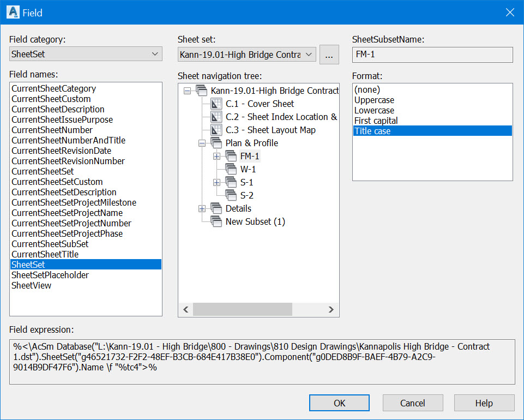
Task: Select the highlighted SheetSet field name
Action: (x=86, y=265)
